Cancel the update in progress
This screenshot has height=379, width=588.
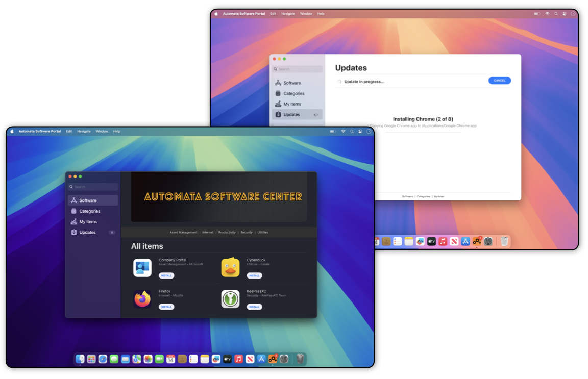click(x=499, y=80)
